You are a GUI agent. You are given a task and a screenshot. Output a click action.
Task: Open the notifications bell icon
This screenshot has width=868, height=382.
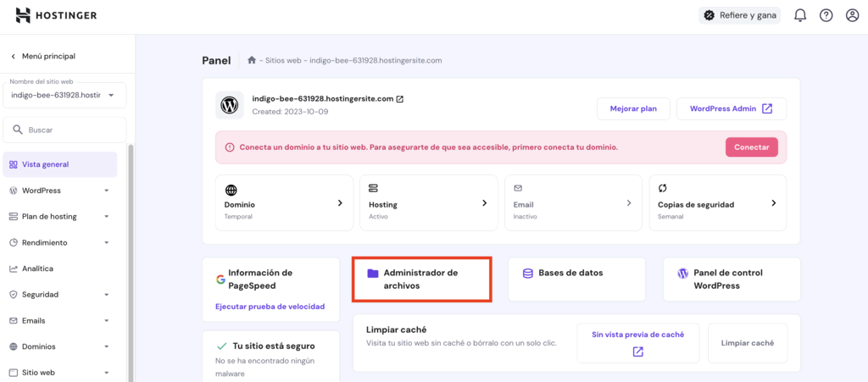pos(800,15)
